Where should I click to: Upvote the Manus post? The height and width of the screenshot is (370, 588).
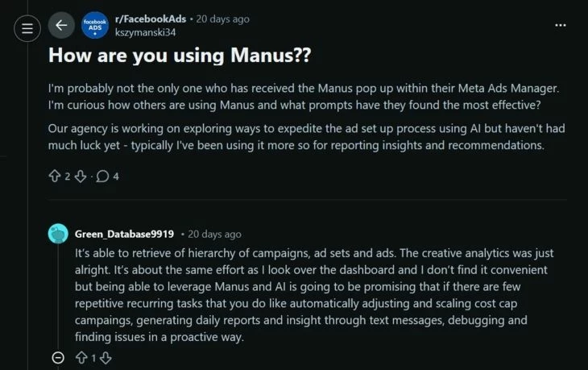55,176
